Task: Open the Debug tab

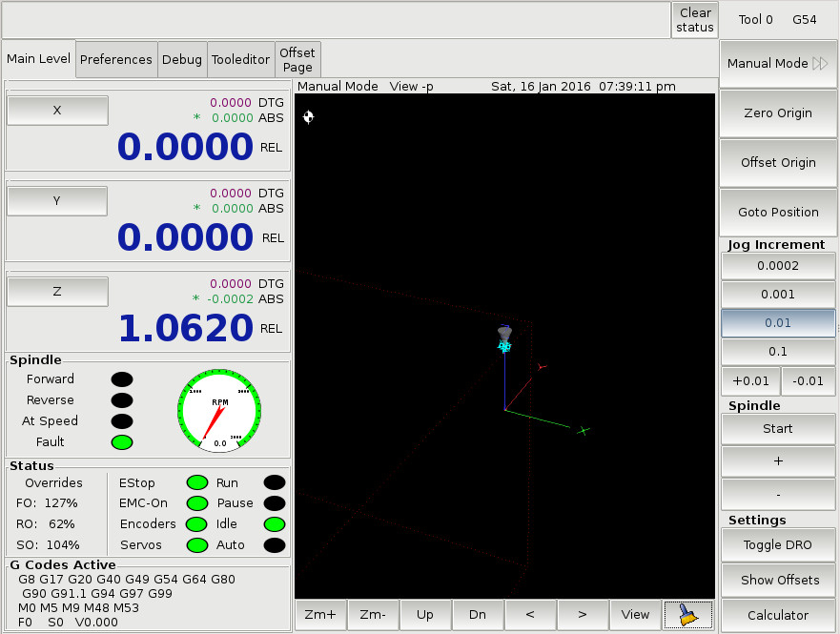Action: pyautogui.click(x=182, y=59)
